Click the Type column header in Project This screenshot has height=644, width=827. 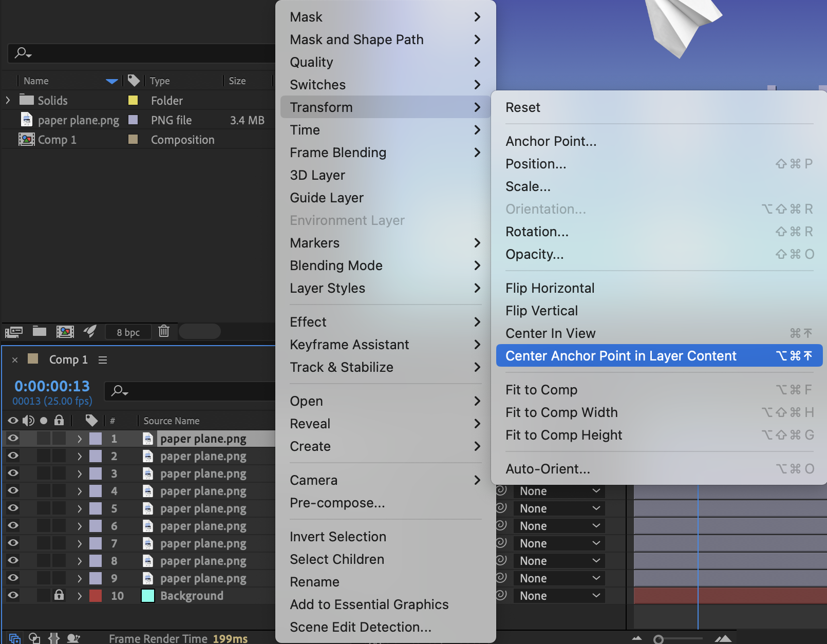(160, 81)
